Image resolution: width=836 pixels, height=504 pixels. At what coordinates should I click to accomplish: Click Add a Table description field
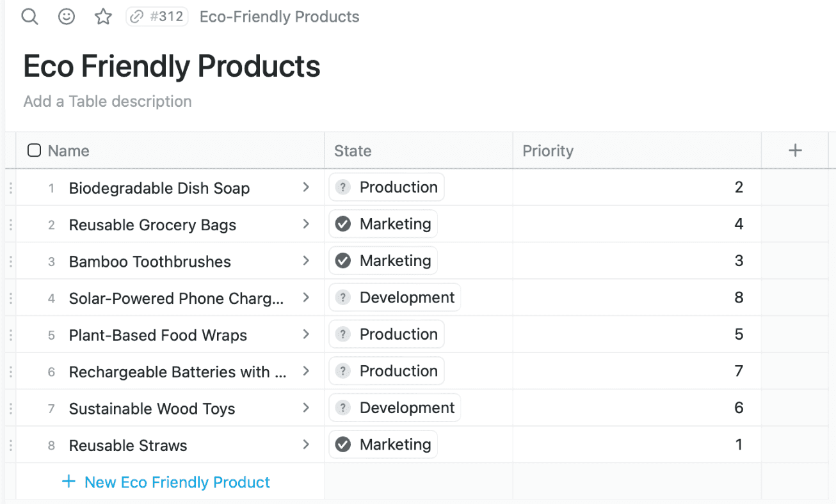point(107,101)
